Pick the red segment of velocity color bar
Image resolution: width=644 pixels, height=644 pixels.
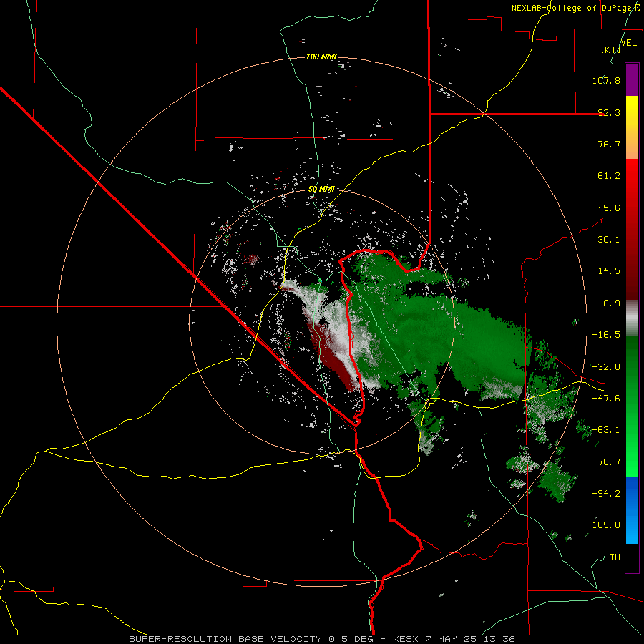[x=632, y=229]
